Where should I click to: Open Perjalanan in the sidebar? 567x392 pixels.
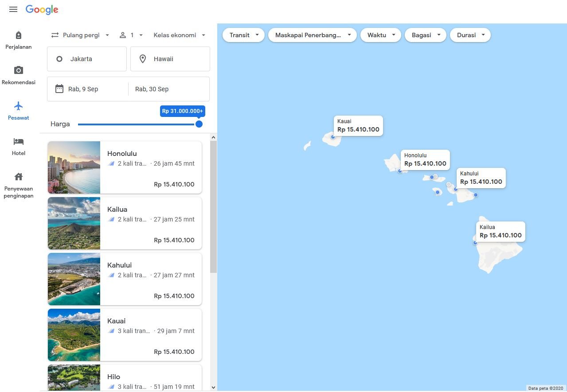click(18, 40)
